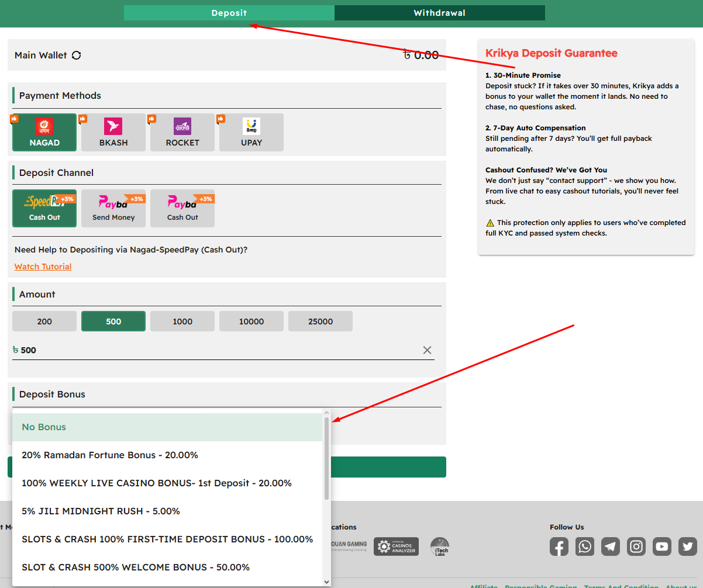Select the 20% Ramadan Fortune Bonus option
The height and width of the screenshot is (588, 703).
pyautogui.click(x=167, y=455)
